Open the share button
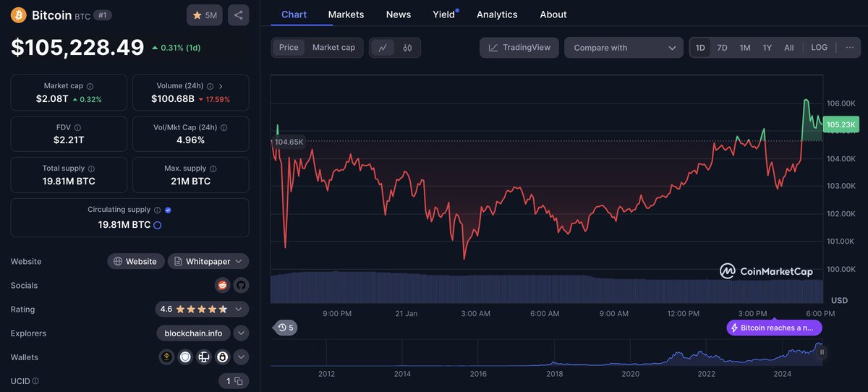This screenshot has width=868, height=392. (x=239, y=15)
